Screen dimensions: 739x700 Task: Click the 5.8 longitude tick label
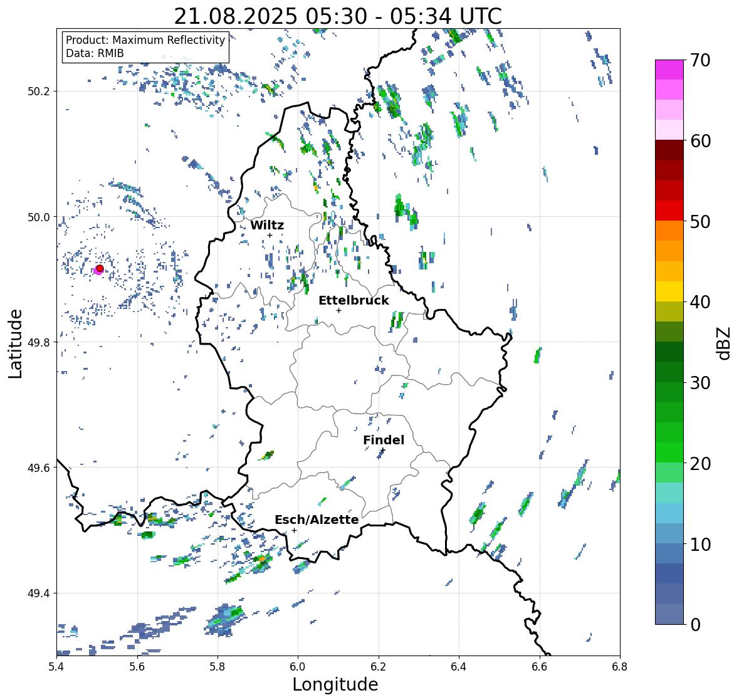tap(218, 667)
